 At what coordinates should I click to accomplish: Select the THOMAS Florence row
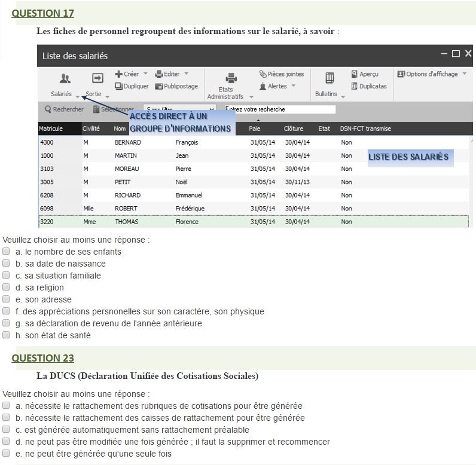[x=254, y=221]
